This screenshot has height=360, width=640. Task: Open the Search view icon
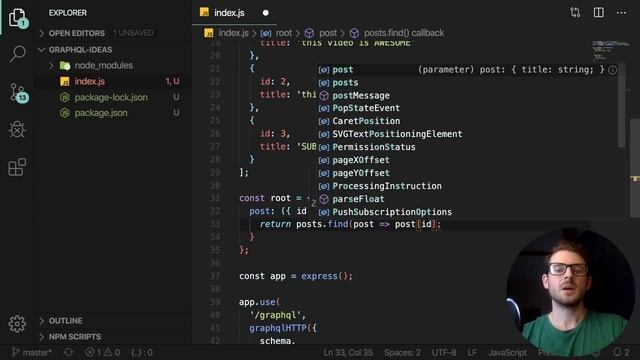(x=17, y=54)
